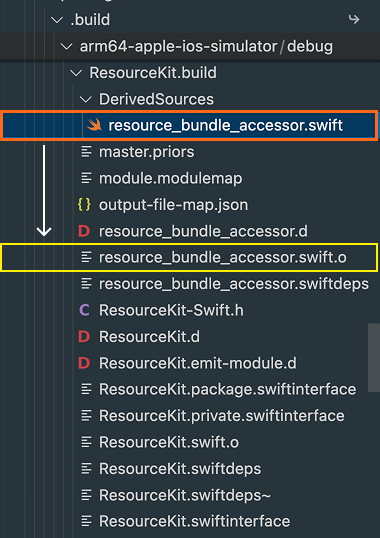The image size is (380, 538).
Task: Click the text file icon beside master.priors
Action: point(86,152)
